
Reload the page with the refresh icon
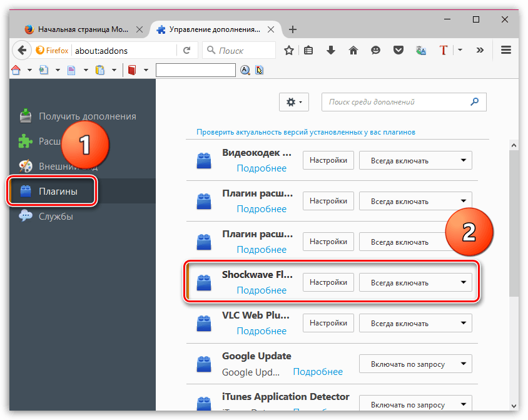pyautogui.click(x=186, y=50)
